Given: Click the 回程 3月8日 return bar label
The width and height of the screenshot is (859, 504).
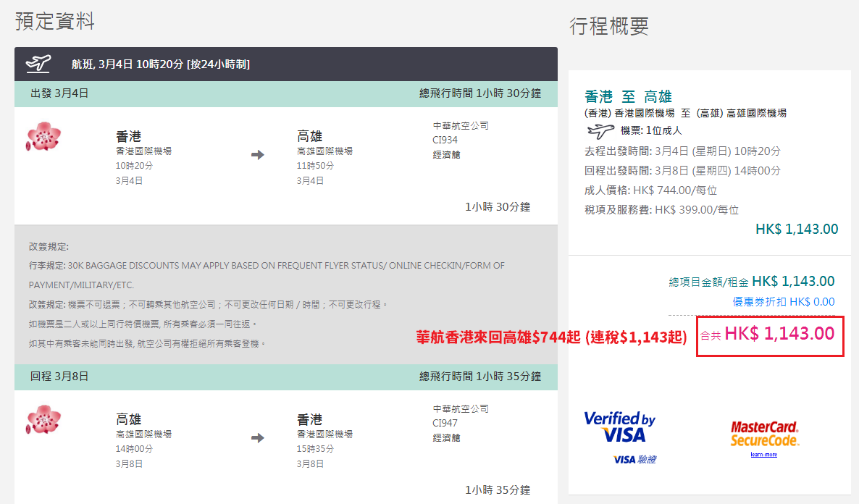Looking at the screenshot, I should point(59,377).
